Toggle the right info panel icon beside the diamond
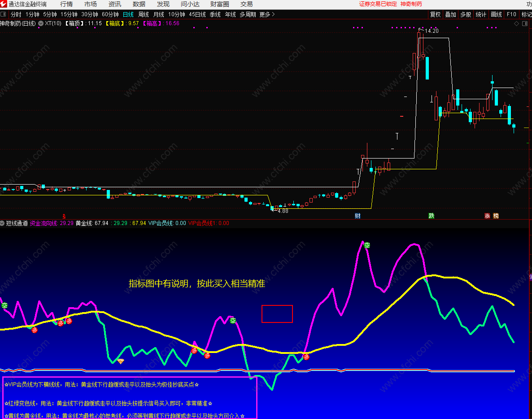The width and height of the screenshot is (532, 419). (x=524, y=23)
